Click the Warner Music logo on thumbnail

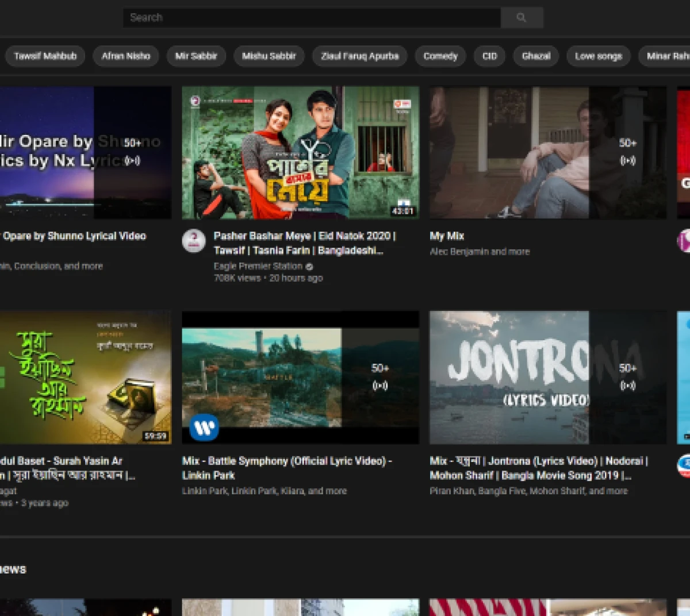(x=204, y=428)
